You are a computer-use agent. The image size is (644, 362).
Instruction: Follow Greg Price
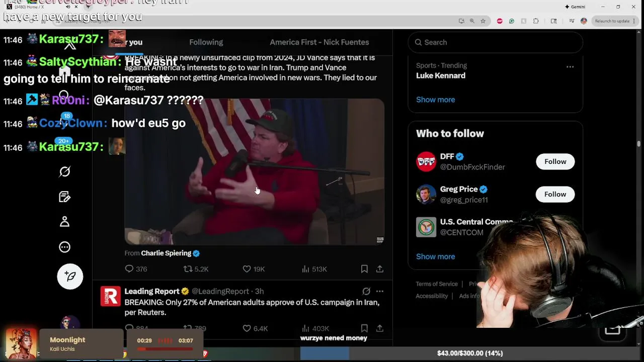(x=555, y=194)
